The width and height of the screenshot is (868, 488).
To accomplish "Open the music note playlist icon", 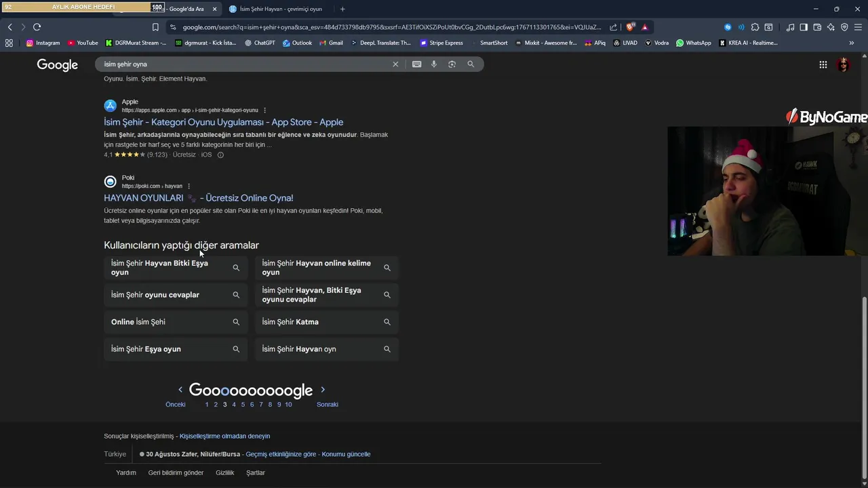I will [x=791, y=27].
